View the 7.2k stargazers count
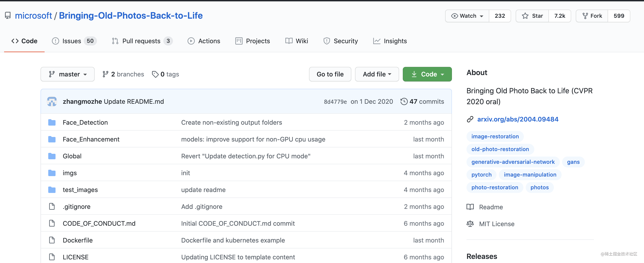The height and width of the screenshot is (263, 644). click(x=560, y=16)
